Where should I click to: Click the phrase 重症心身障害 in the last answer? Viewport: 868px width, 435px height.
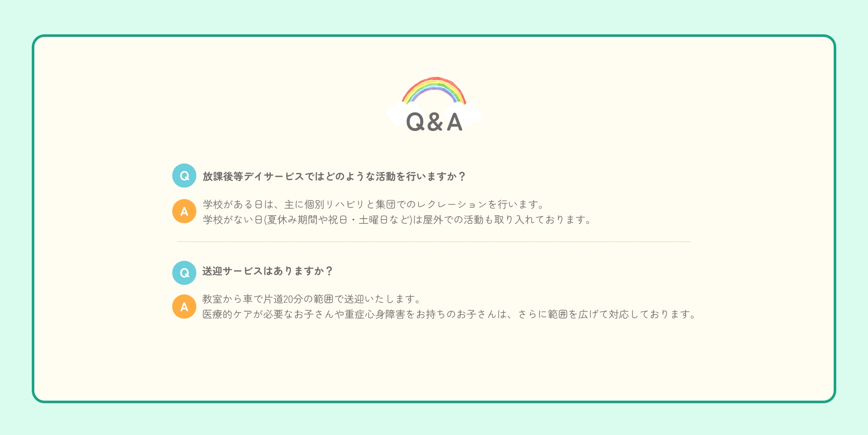coord(374,315)
